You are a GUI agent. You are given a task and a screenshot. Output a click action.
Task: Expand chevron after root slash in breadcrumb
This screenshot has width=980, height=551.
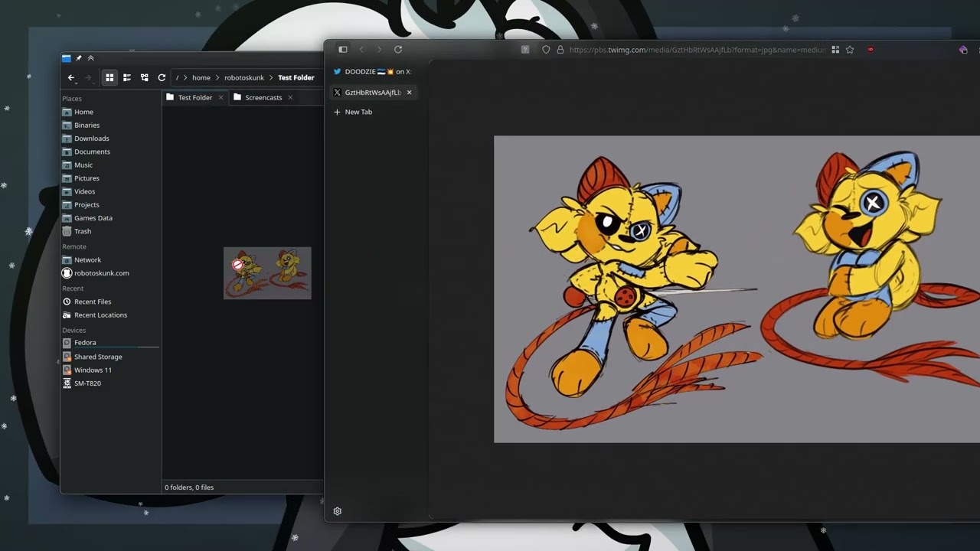(185, 77)
